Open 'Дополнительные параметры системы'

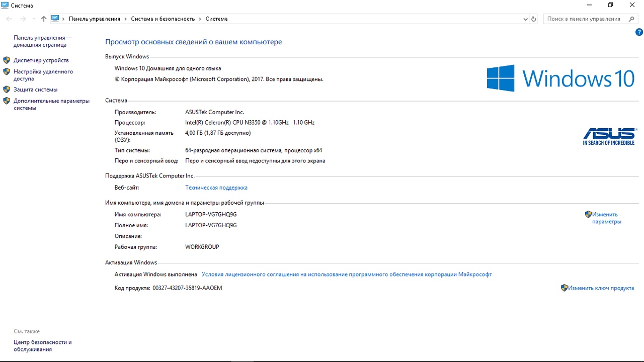51,104
